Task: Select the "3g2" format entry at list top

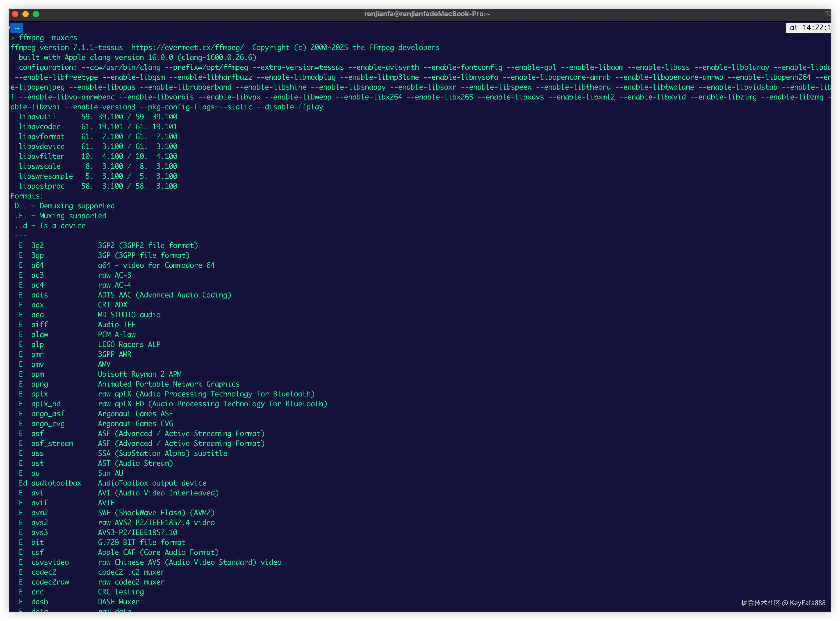Action: click(x=38, y=245)
